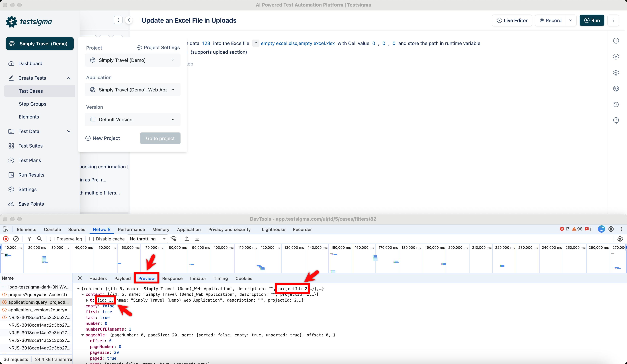Select the application_versions request in list

coord(39,310)
